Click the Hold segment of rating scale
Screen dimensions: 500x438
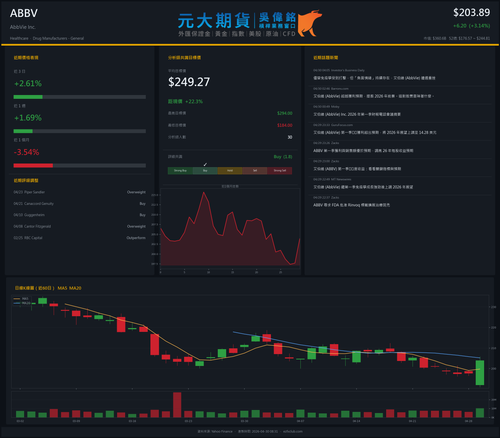[x=230, y=171]
